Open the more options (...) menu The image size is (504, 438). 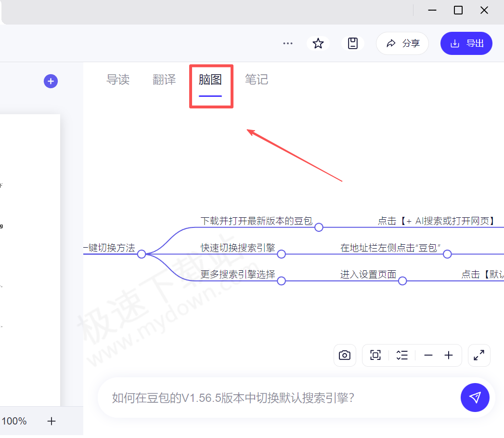click(x=288, y=43)
